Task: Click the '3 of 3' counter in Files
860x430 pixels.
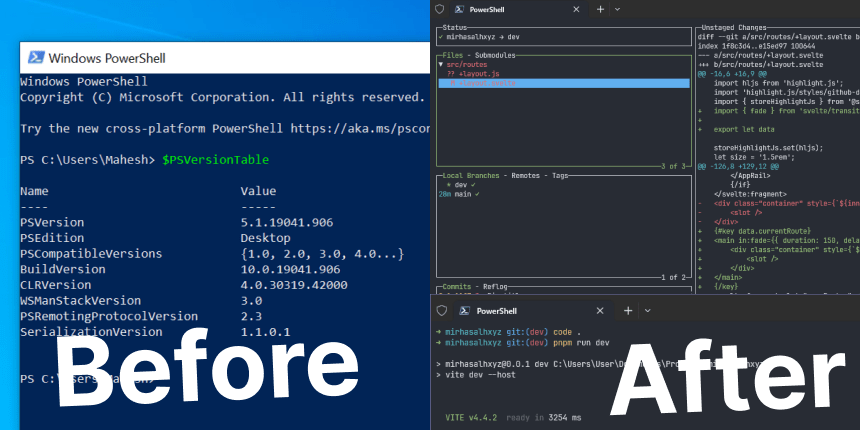Action: pos(673,166)
